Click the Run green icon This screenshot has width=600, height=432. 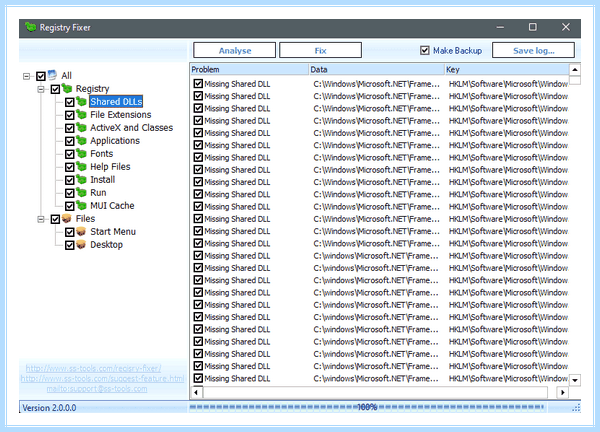point(81,192)
